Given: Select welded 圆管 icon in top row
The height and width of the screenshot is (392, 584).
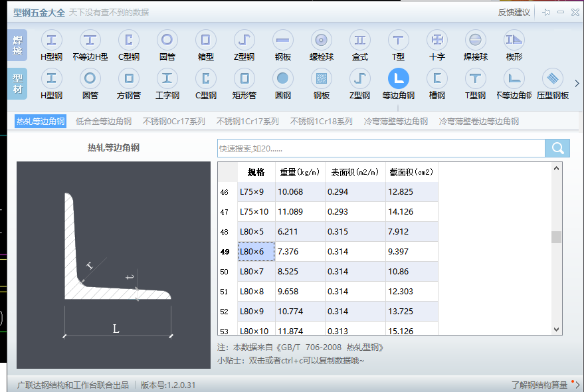Looking at the screenshot, I should click(167, 41).
